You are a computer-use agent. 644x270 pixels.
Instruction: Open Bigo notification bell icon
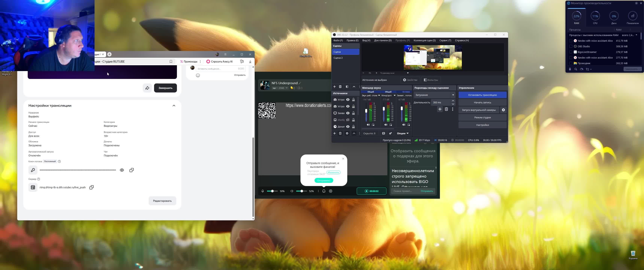click(324, 191)
